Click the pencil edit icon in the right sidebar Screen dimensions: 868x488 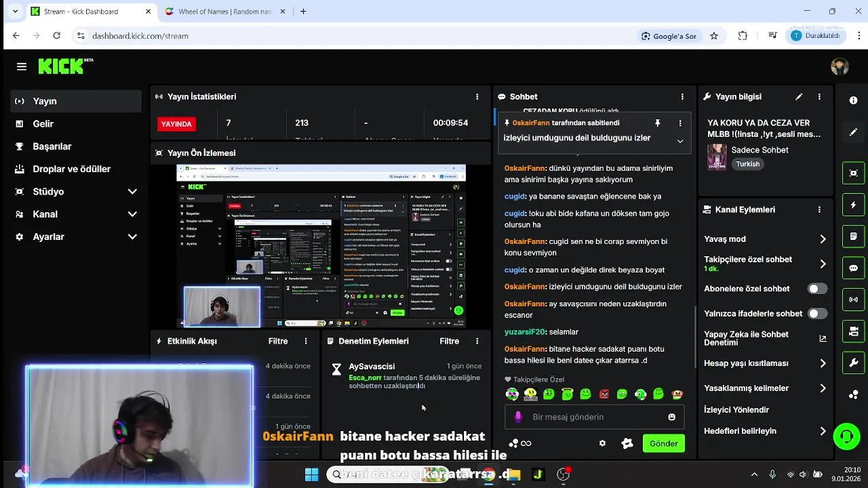(x=853, y=131)
